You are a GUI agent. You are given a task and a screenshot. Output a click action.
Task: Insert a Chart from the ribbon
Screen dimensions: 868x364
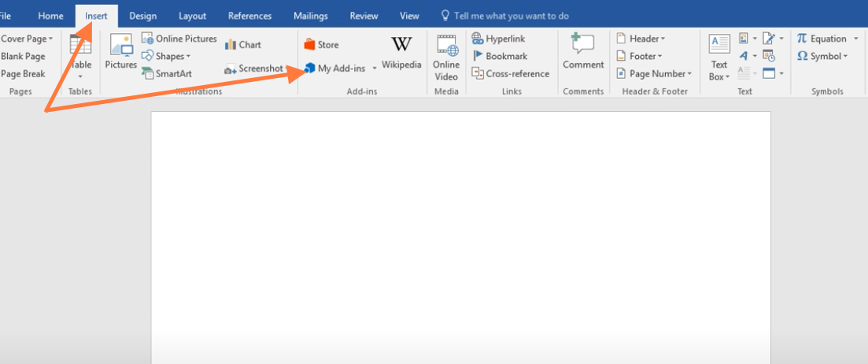point(242,45)
